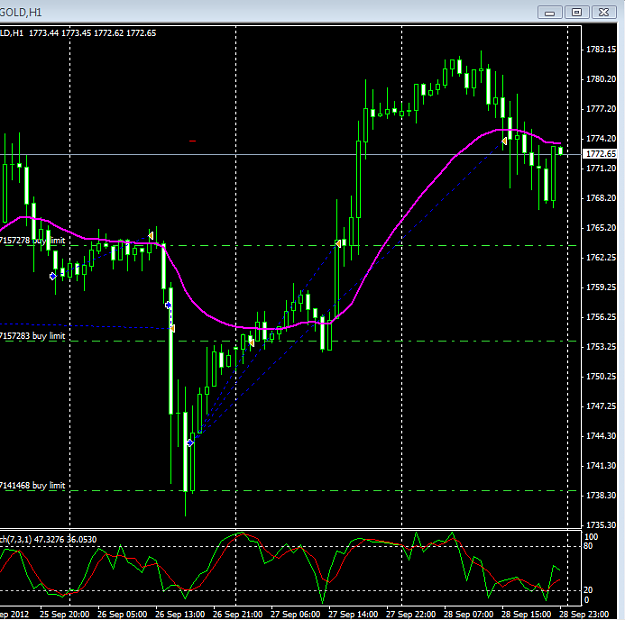
Task: Click the 26 Sep 21:00 time label
Action: 238,614
